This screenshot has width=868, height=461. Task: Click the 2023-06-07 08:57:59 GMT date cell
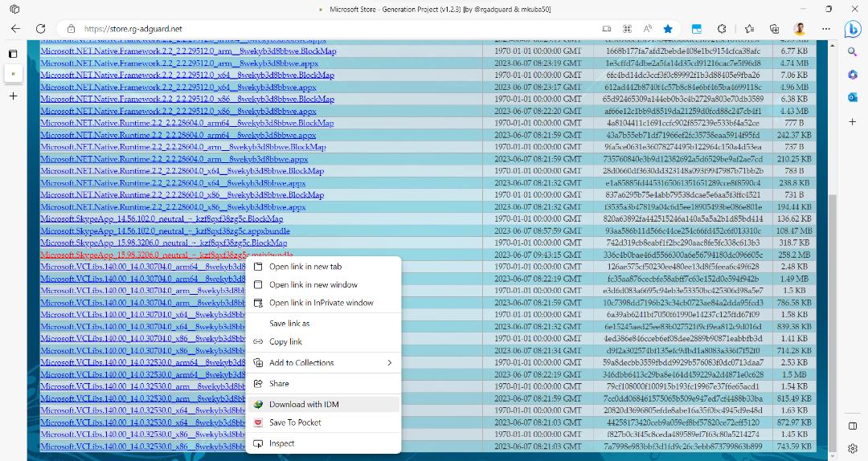pos(538,230)
